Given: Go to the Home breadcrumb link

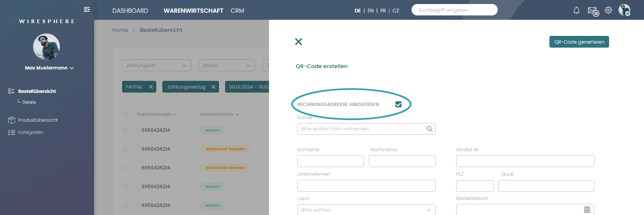Looking at the screenshot, I should pyautogui.click(x=120, y=30).
